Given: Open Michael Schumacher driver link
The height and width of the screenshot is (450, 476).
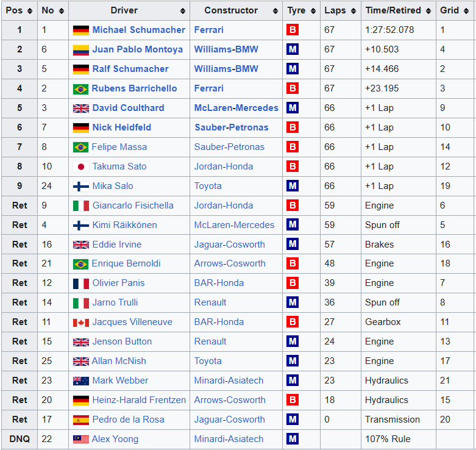Looking at the screenshot, I should coord(139,30).
